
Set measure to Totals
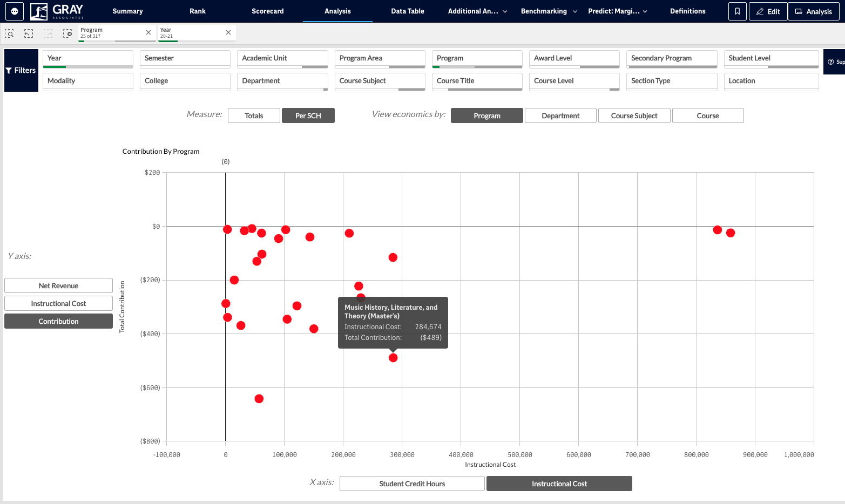254,115
